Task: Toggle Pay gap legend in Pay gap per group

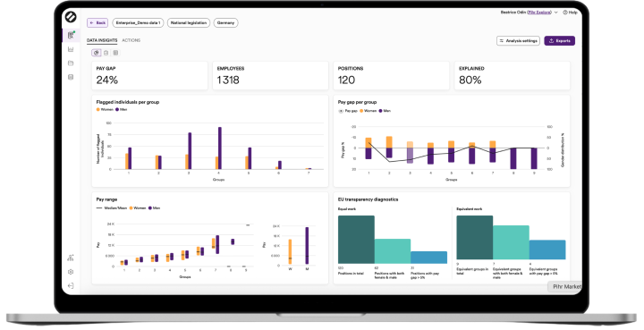Action: [x=348, y=111]
